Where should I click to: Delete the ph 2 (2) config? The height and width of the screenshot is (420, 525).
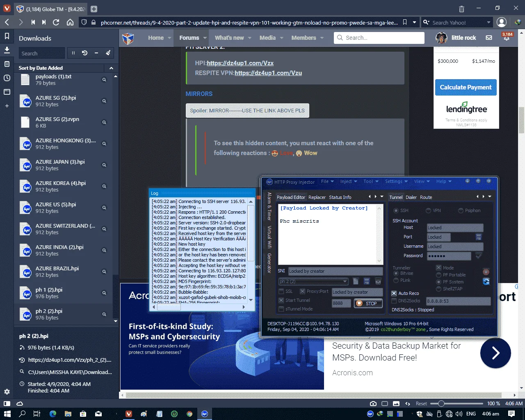tap(378, 281)
